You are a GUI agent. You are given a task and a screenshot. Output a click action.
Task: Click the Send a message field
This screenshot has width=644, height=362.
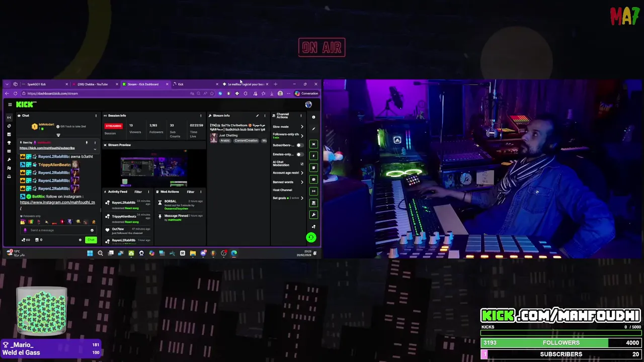pos(58,230)
